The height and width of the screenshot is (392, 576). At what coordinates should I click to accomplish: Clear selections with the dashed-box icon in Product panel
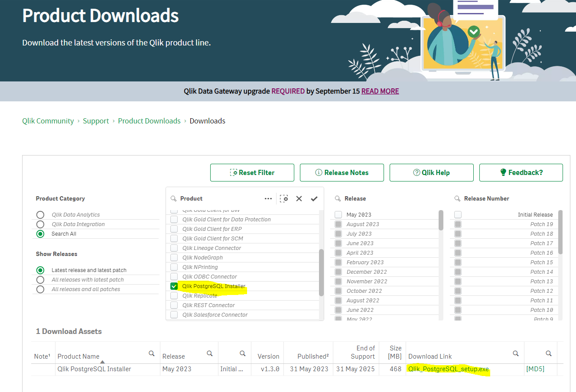click(284, 198)
